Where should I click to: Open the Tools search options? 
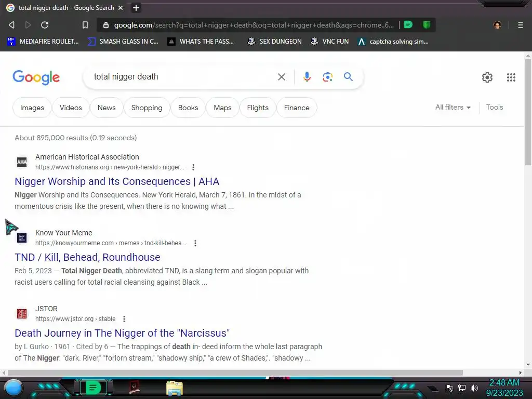[x=495, y=107]
